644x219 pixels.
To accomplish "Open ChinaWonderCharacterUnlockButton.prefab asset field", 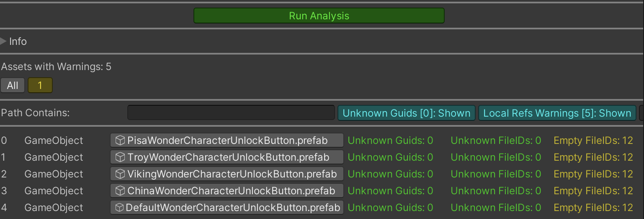I will point(227,191).
